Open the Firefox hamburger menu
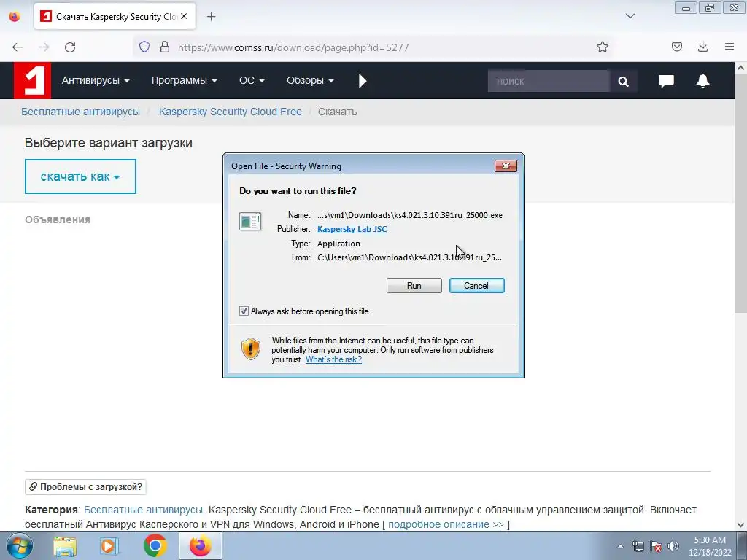This screenshot has width=747, height=560. (729, 47)
